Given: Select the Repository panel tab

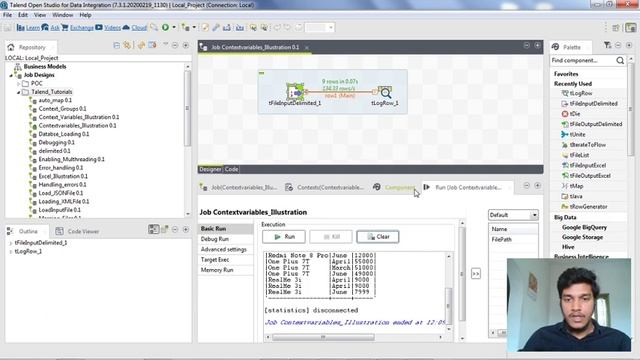Looking at the screenshot, I should coord(31,47).
